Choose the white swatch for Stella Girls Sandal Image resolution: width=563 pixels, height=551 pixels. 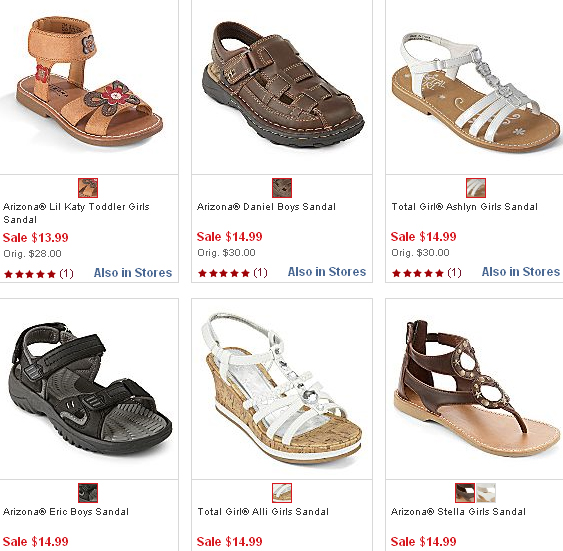coord(486,493)
